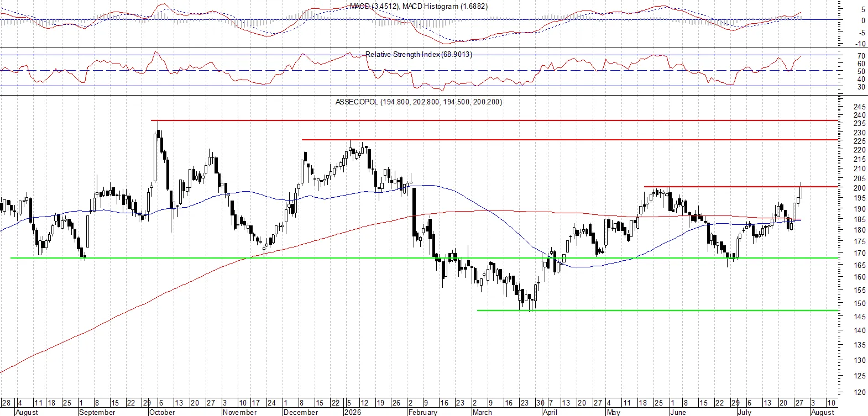Select the red resistance line near 225

click(x=570, y=140)
